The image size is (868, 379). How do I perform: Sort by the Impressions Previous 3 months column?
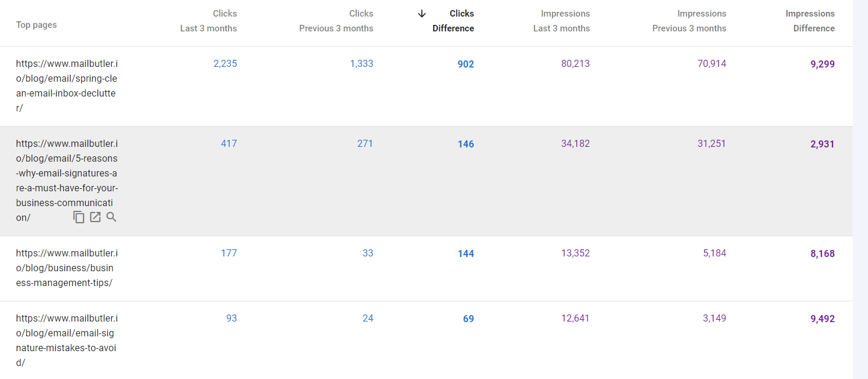click(689, 21)
